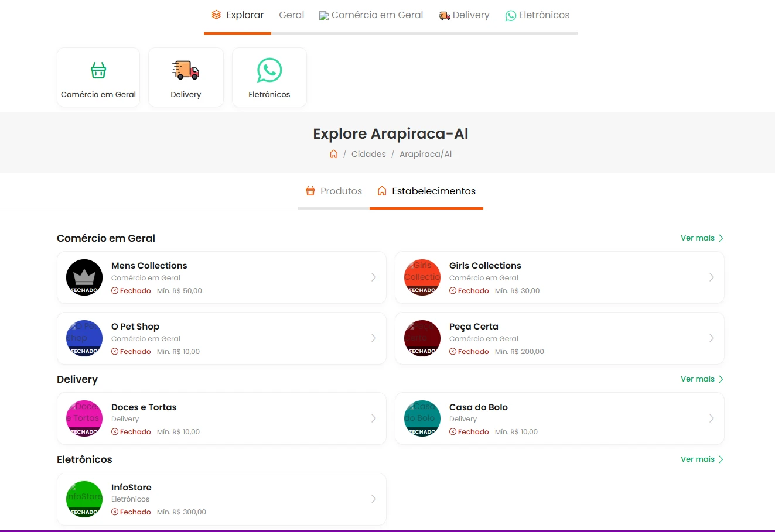Image resolution: width=775 pixels, height=532 pixels.
Task: Switch to the Geral tab
Action: click(291, 16)
